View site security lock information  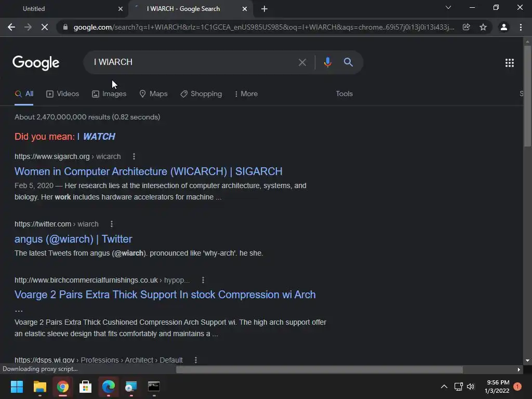pos(65,27)
